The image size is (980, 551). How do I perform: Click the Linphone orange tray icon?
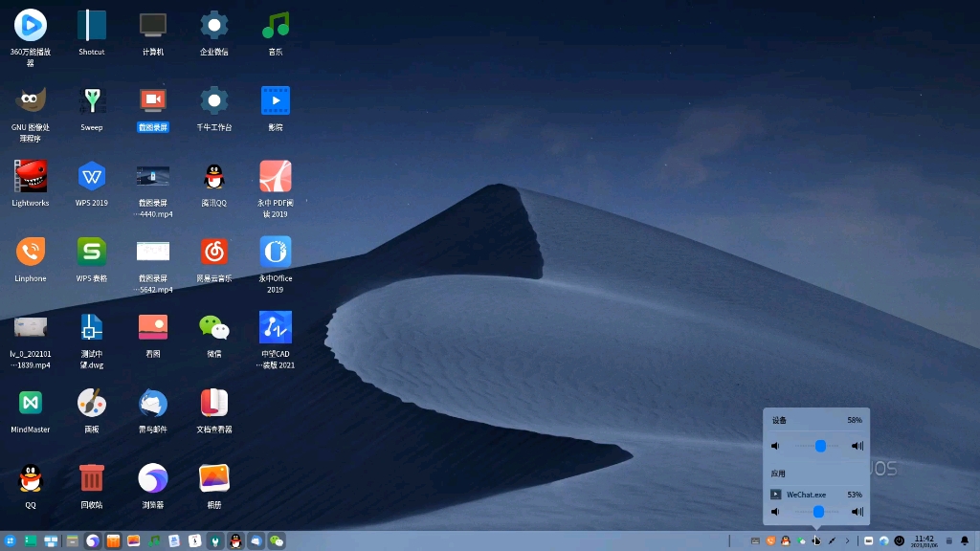pos(770,541)
